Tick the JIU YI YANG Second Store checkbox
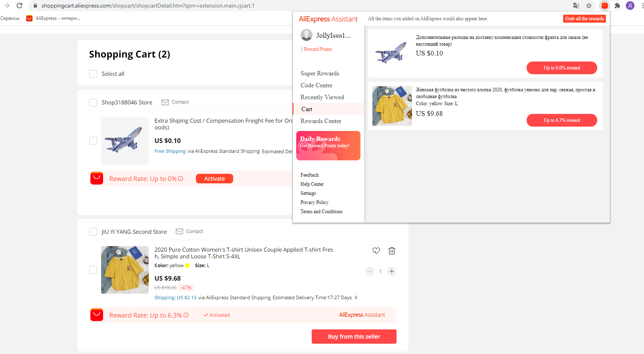 click(x=93, y=232)
